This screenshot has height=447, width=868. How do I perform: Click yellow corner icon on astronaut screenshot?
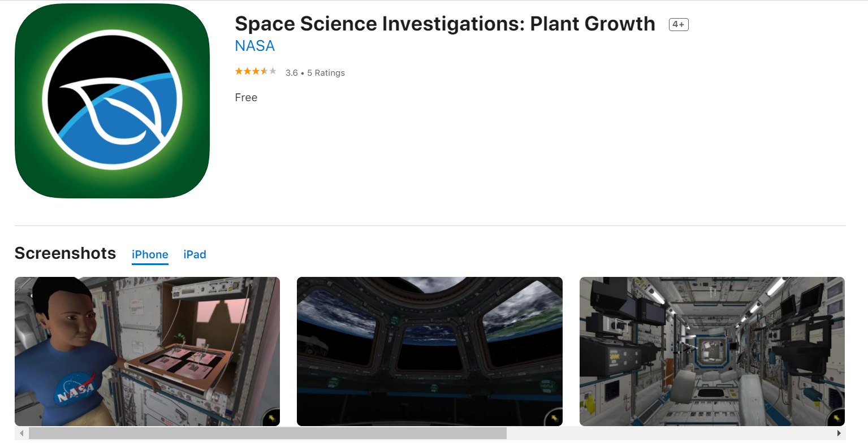tap(271, 418)
